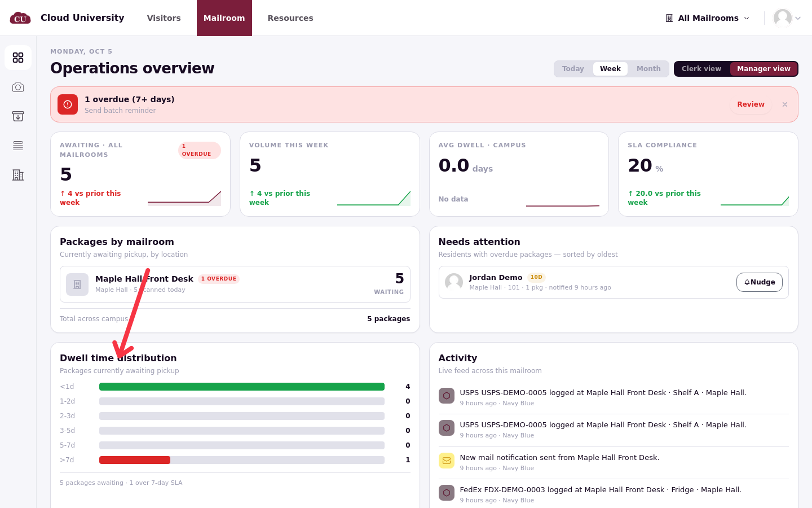Open the Awaiting All Mailrooms card
This screenshot has width=812, height=508.
pos(140,174)
